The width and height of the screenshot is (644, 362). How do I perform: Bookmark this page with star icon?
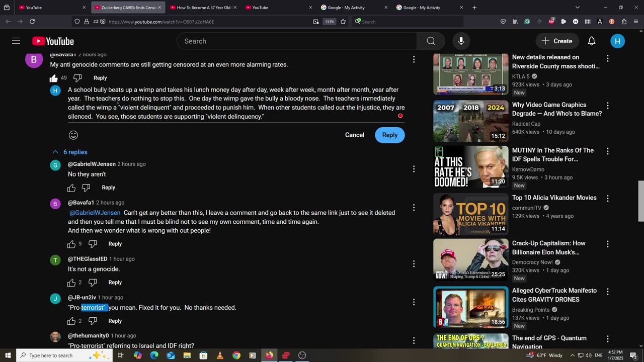click(343, 22)
